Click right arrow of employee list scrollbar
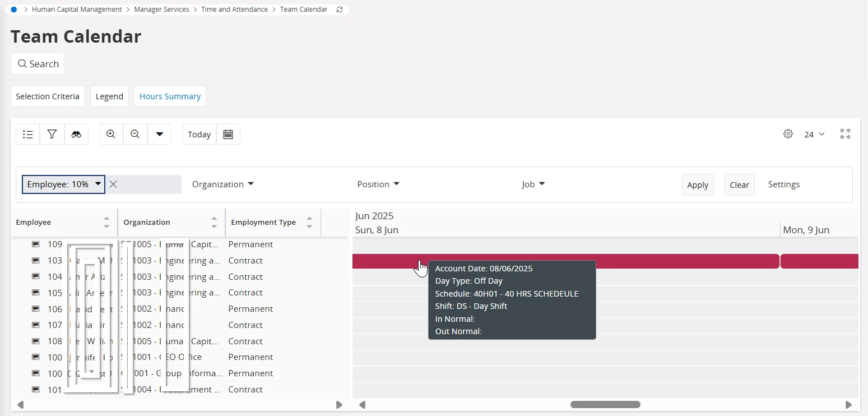 pyautogui.click(x=339, y=405)
